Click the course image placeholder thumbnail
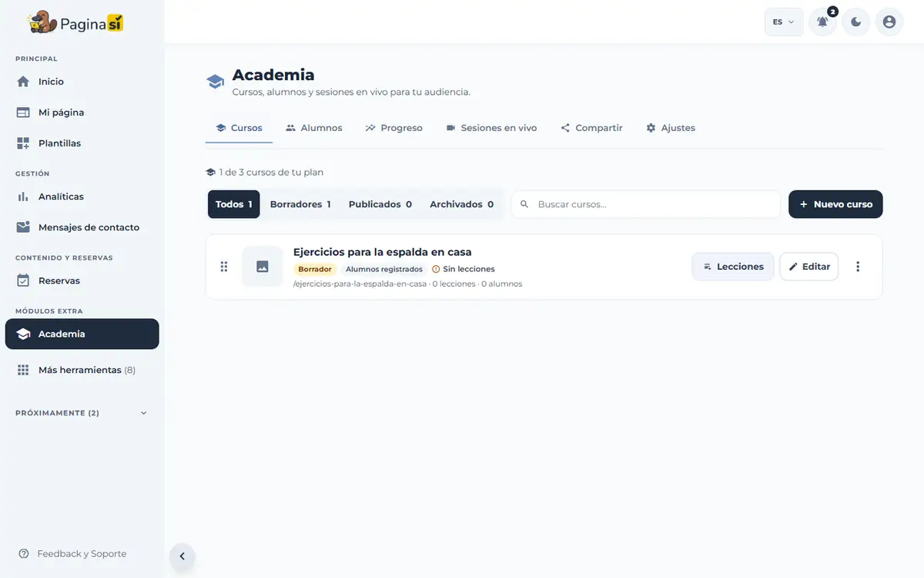 click(263, 267)
